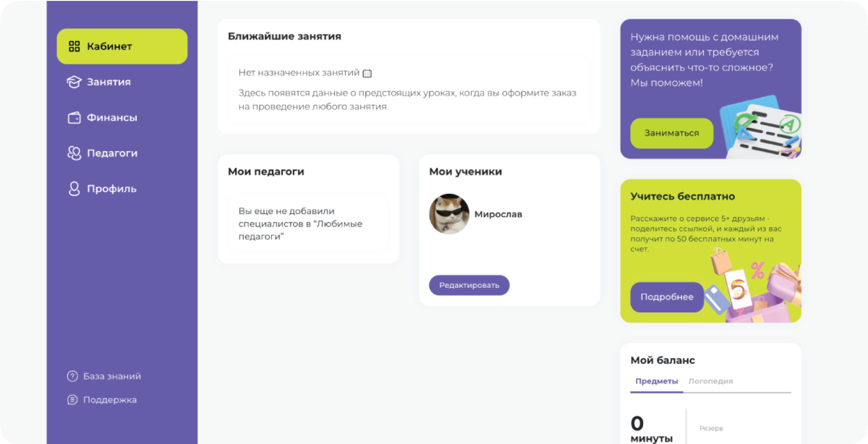Open the Поддержка support link
The height and width of the screenshot is (444, 868).
point(110,400)
